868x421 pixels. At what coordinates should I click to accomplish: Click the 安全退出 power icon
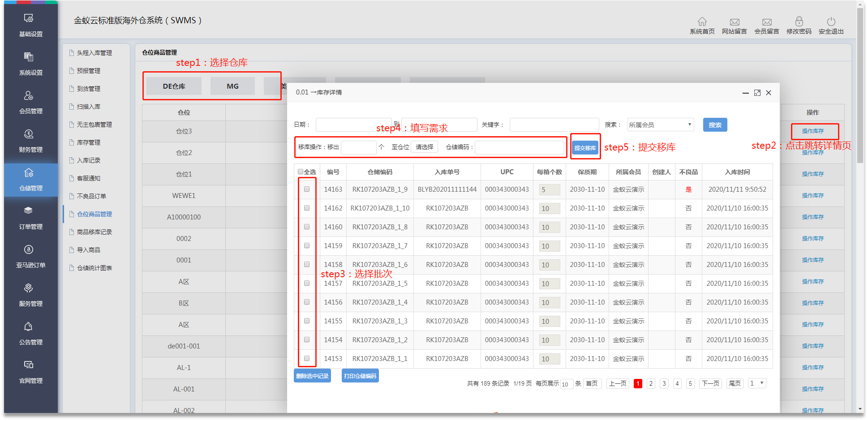[831, 21]
